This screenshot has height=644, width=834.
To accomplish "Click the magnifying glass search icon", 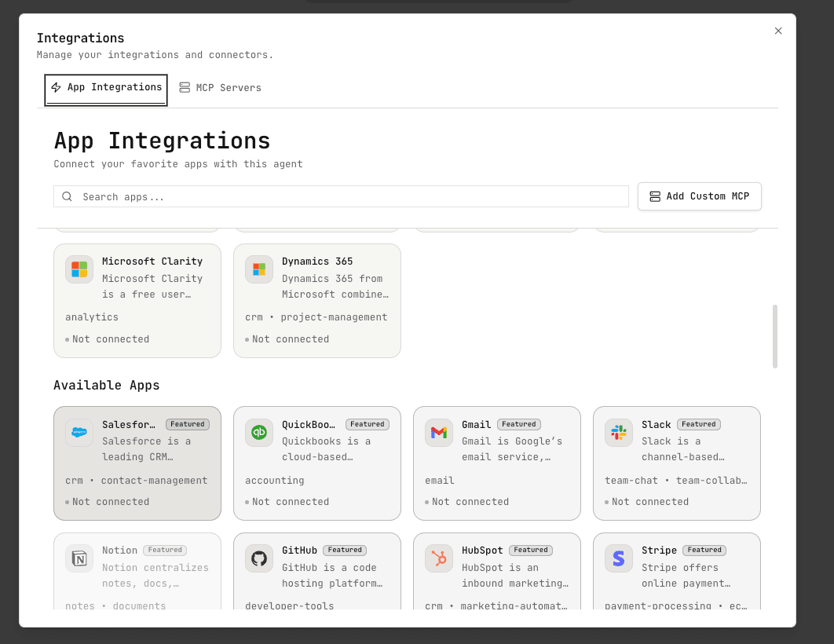I will (67, 196).
